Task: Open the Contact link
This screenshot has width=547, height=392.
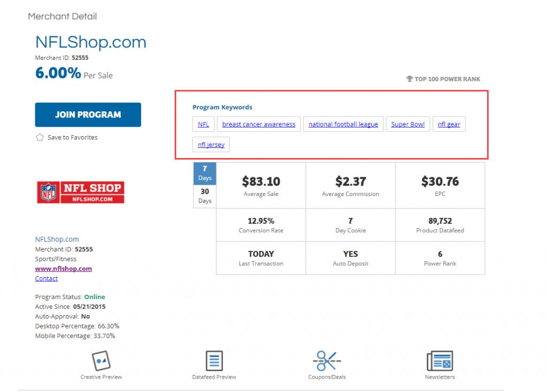Action: pyautogui.click(x=46, y=278)
